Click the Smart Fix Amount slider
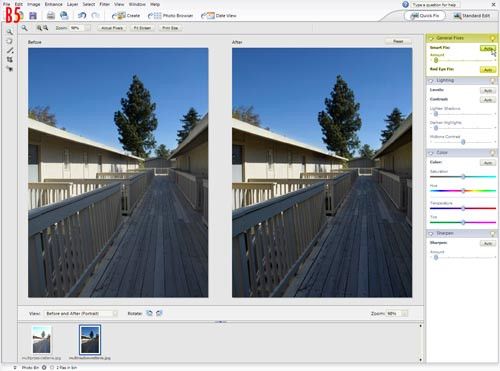Image resolution: width=500 pixels, height=371 pixels. tap(463, 60)
